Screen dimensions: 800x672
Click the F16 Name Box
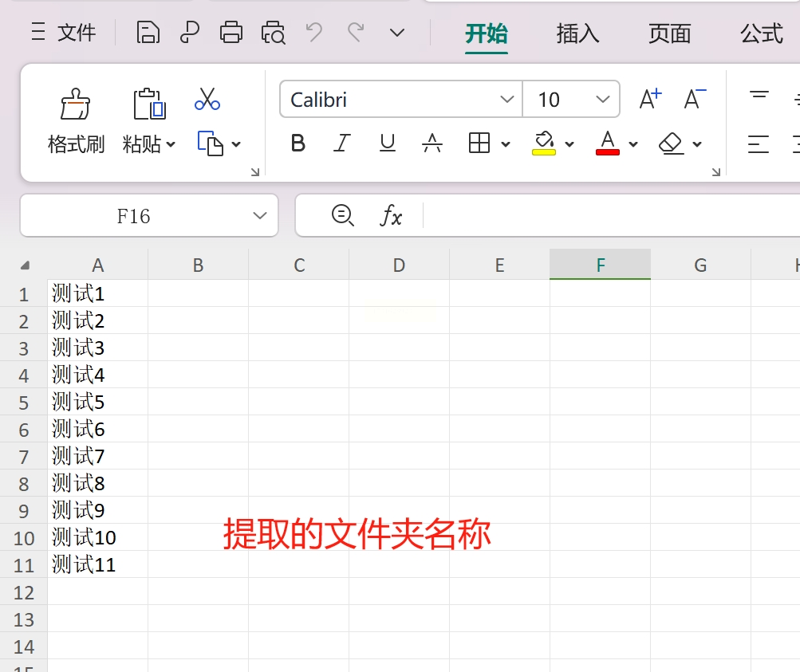(x=134, y=216)
